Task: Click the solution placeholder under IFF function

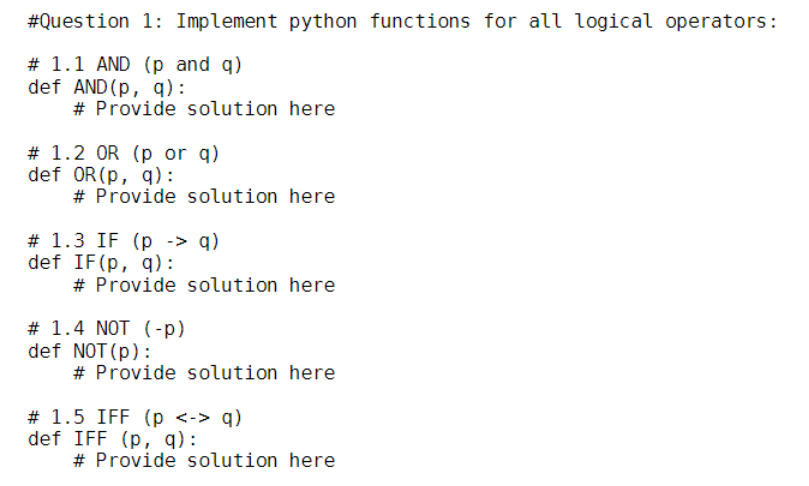Action: 204,461
